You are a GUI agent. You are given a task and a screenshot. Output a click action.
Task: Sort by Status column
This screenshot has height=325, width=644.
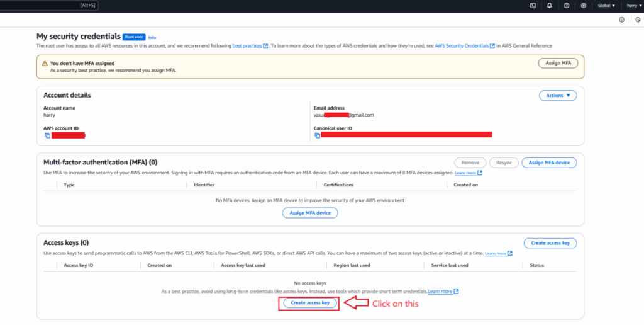pos(537,265)
